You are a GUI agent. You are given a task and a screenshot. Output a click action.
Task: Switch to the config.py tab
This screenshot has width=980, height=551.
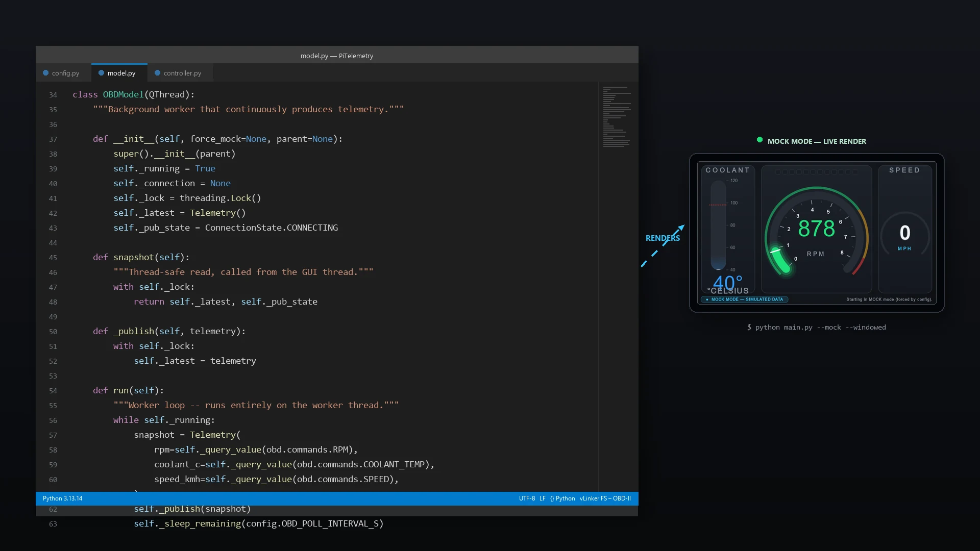click(61, 73)
